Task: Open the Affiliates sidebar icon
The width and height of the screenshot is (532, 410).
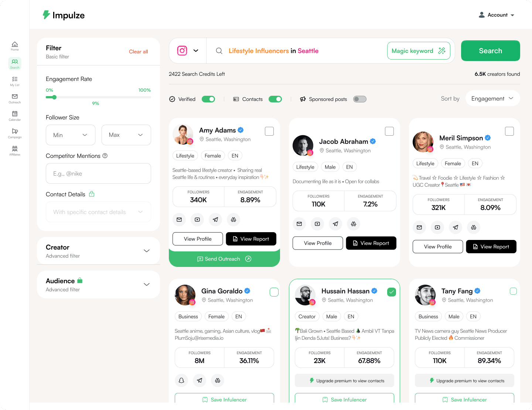Action: pyautogui.click(x=15, y=150)
